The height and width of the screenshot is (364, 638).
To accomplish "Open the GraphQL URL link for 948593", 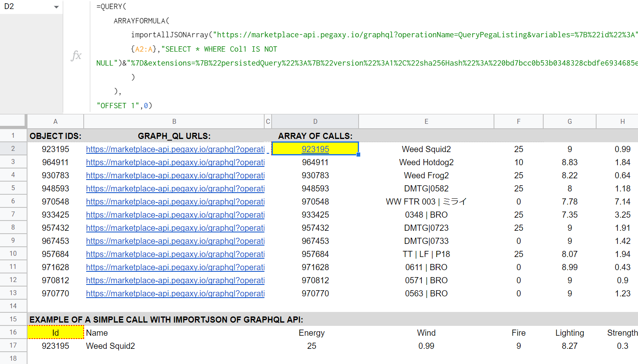I will click(x=175, y=189).
